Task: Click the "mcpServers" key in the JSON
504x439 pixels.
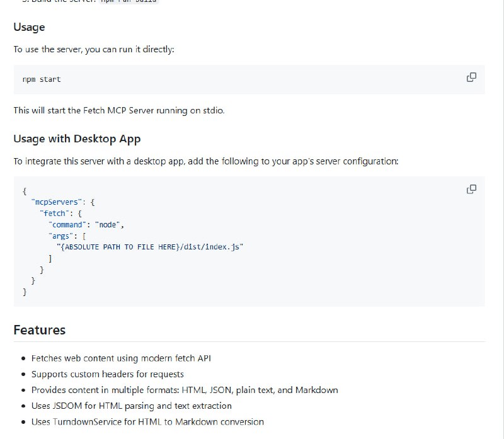Action: click(56, 202)
